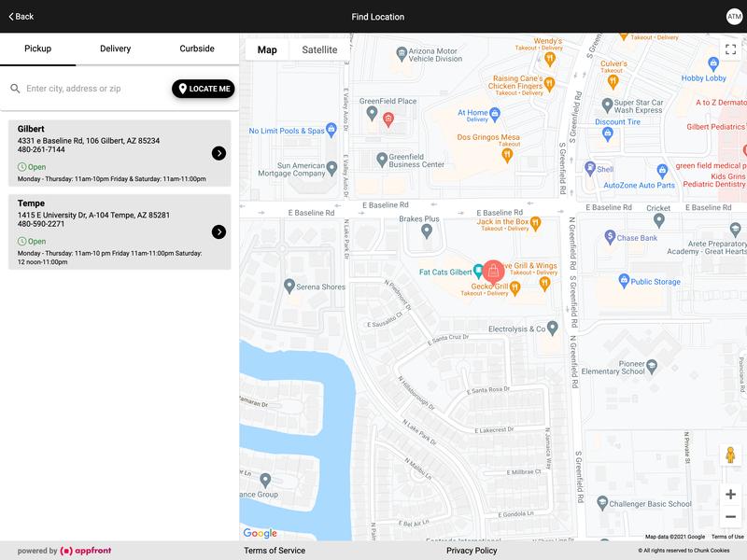The image size is (747, 560).
Task: Click the Super Star Car Wash marker
Action: 607,105
